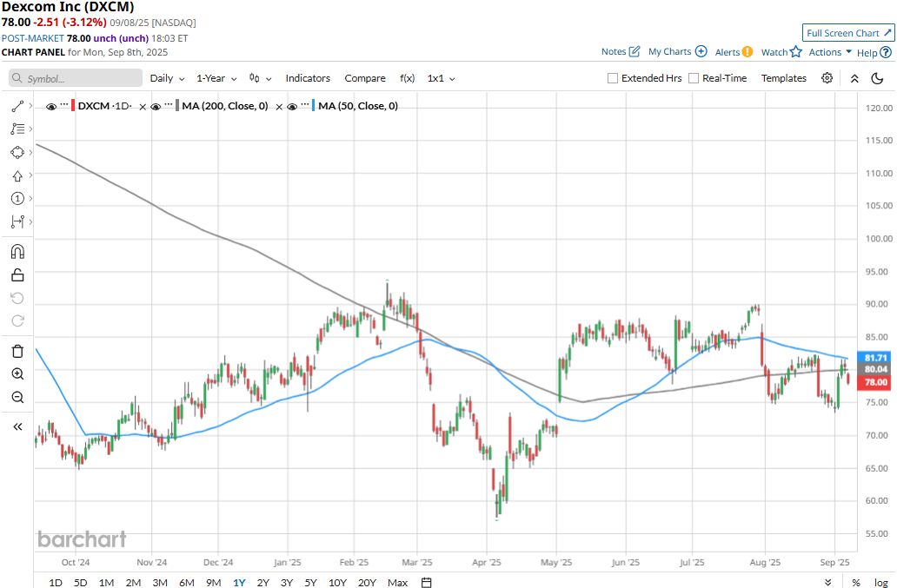Screen dimensions: 897x588
Task: Toggle visibility of DXCM 1D series
Action: click(51, 107)
